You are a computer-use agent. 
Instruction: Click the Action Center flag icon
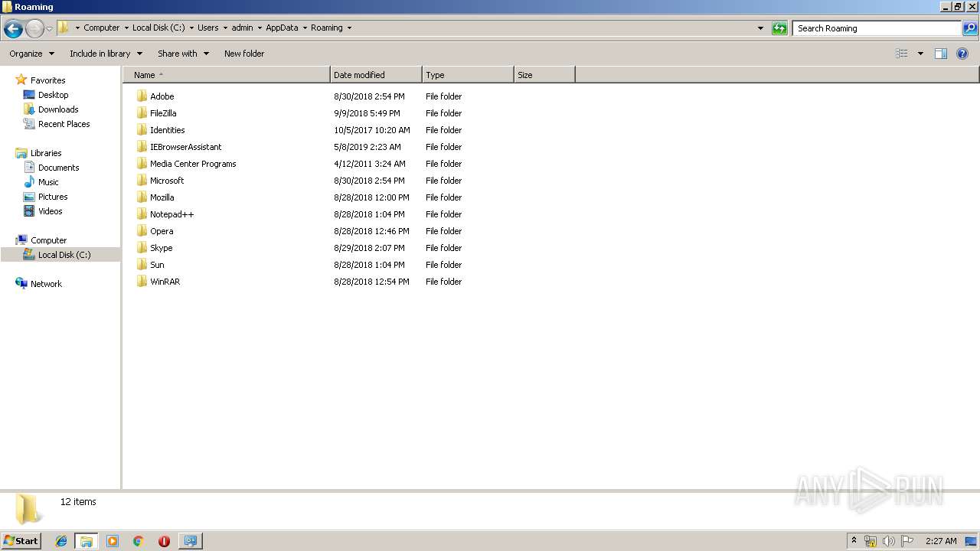[x=907, y=541]
